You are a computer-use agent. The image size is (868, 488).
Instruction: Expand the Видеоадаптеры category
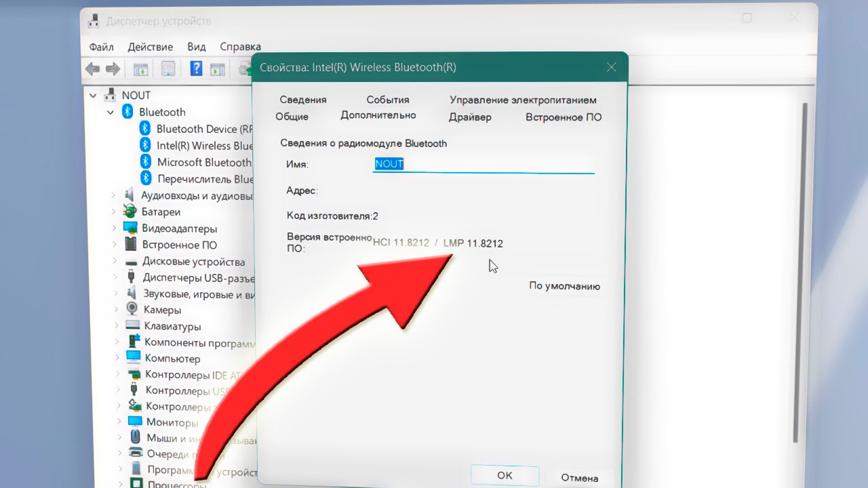pyautogui.click(x=114, y=228)
